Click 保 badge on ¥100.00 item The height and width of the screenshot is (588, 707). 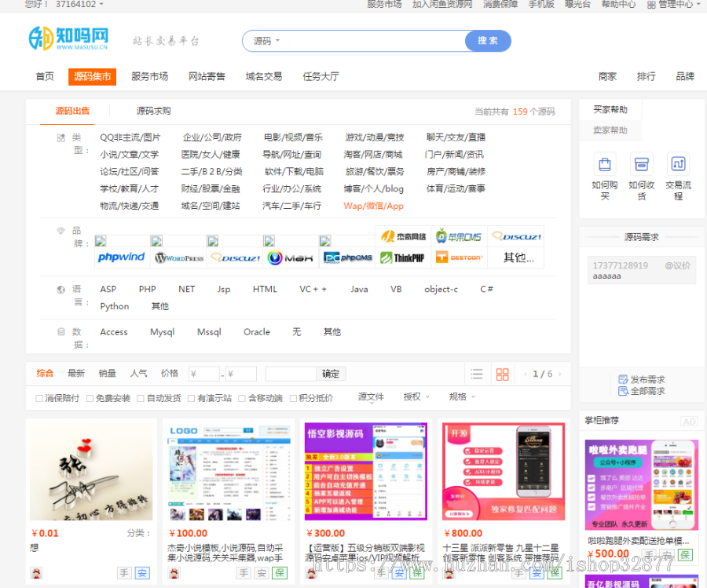pos(280,572)
